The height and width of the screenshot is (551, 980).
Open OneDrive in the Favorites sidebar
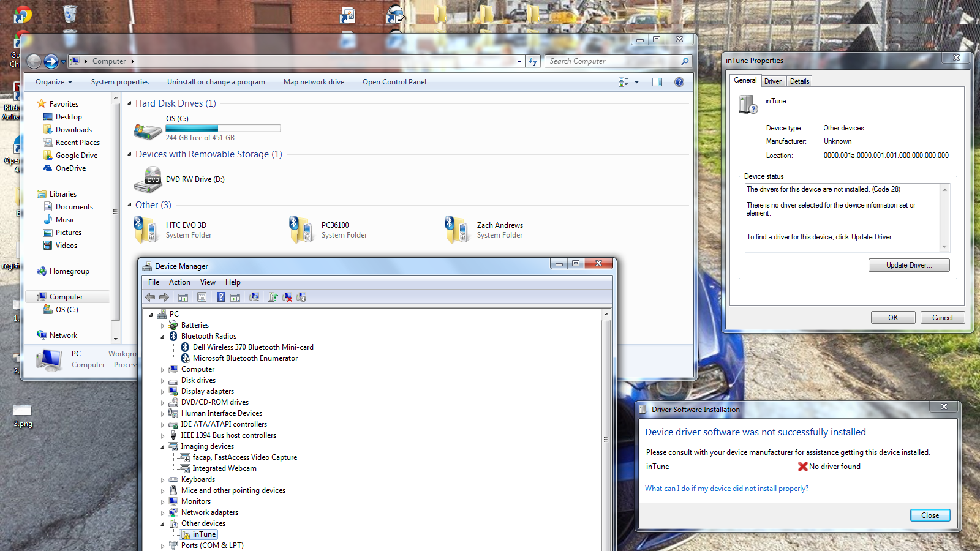(64, 168)
